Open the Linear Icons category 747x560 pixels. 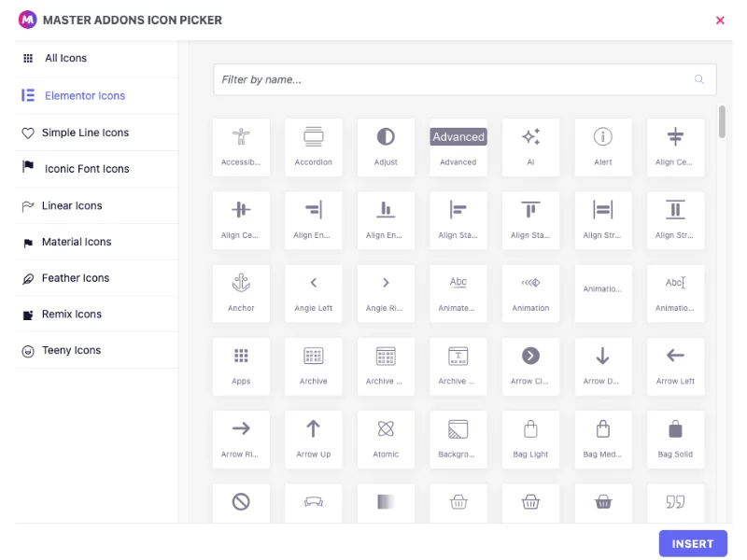tap(97, 205)
